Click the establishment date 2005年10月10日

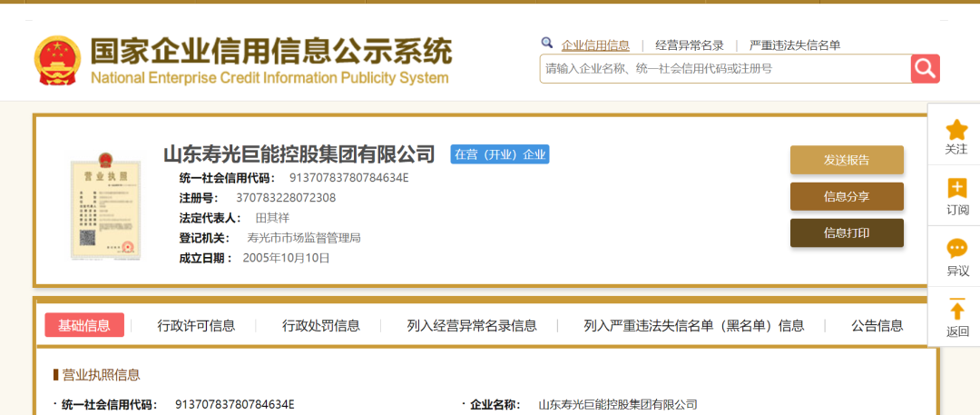click(x=286, y=258)
